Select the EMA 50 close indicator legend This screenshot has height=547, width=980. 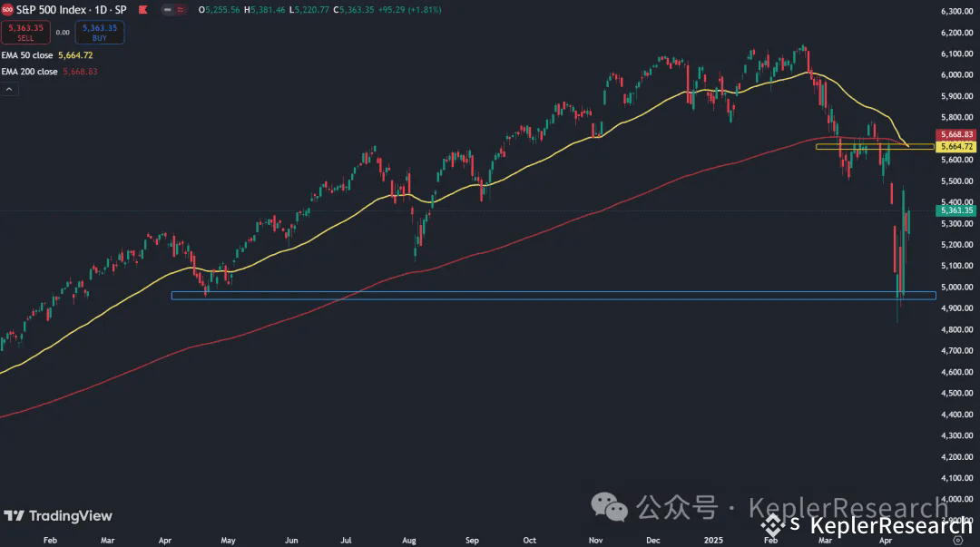(x=47, y=55)
